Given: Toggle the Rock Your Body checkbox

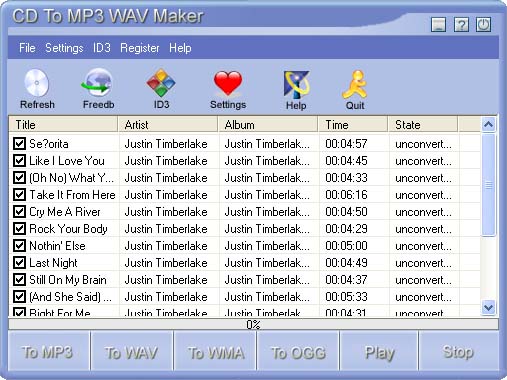Looking at the screenshot, I should 19,229.
